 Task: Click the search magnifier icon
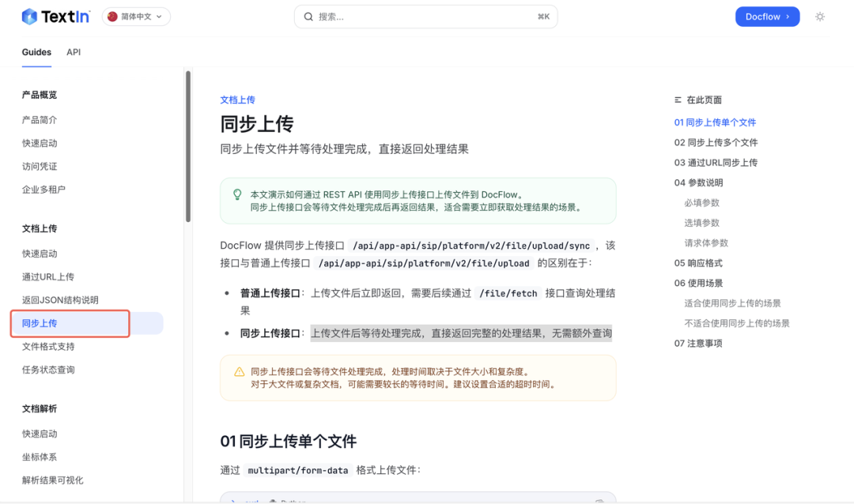[x=308, y=17]
